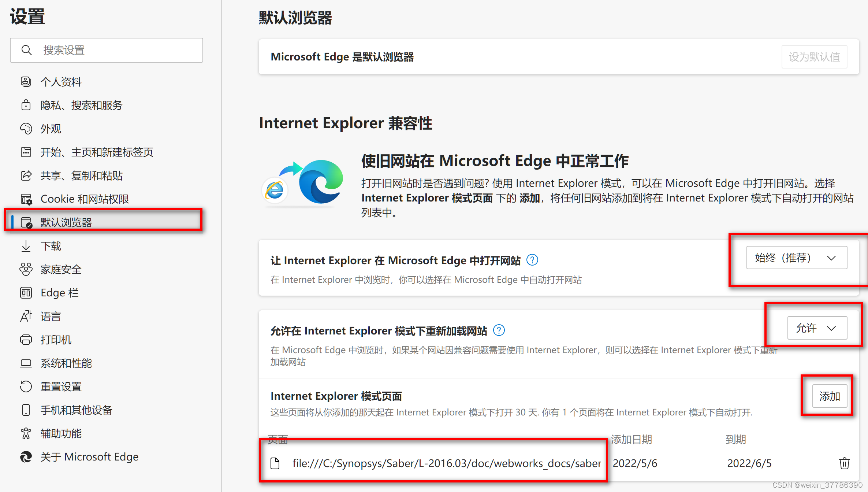Click the 搜索设置 search field
868x492 pixels.
point(107,50)
